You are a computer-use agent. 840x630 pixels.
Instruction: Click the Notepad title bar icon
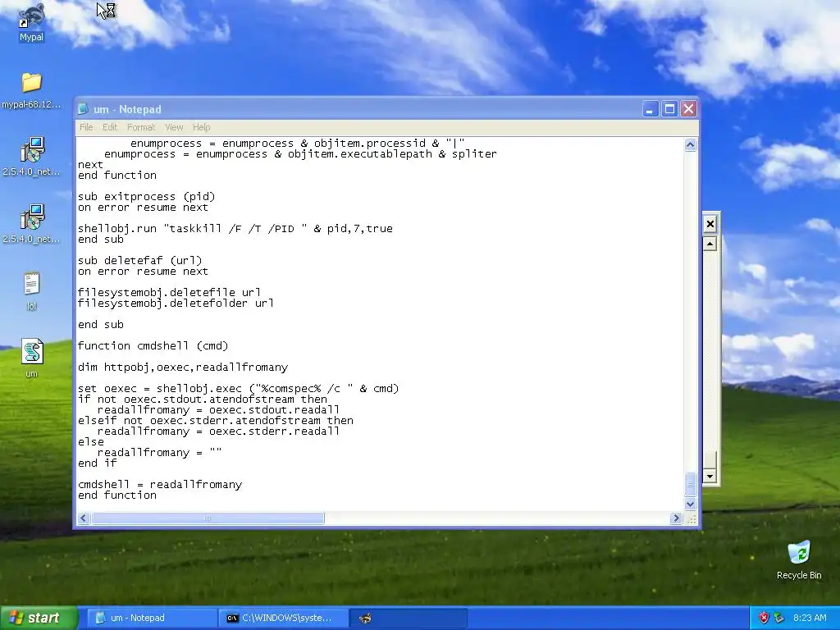tap(83, 109)
